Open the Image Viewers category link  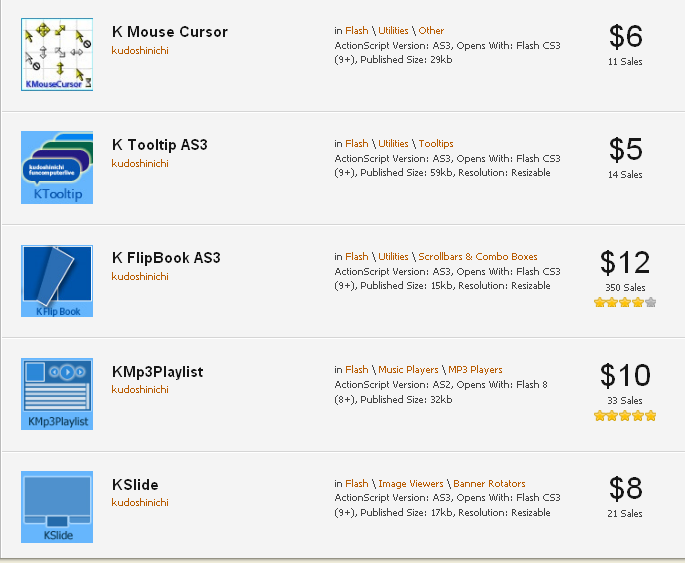point(411,484)
